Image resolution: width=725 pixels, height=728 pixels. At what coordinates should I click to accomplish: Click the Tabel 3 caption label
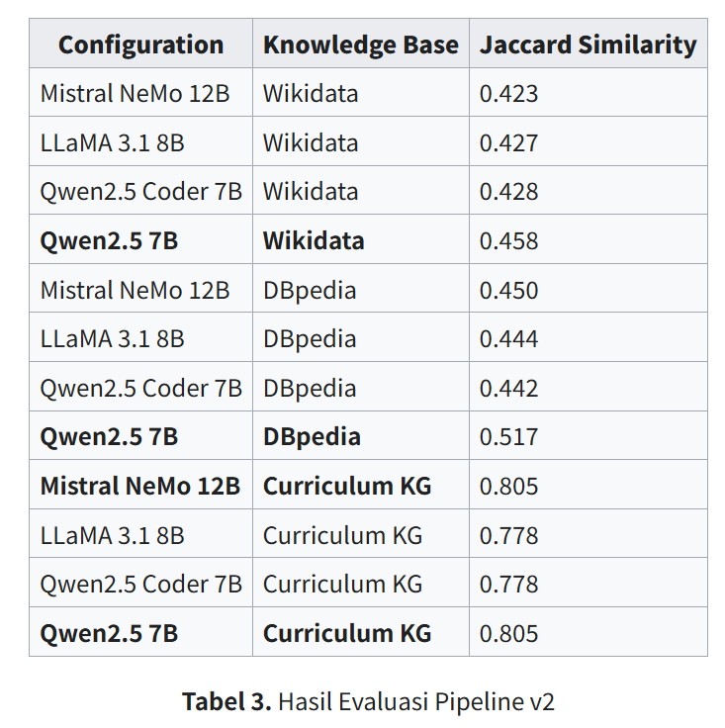tap(227, 702)
